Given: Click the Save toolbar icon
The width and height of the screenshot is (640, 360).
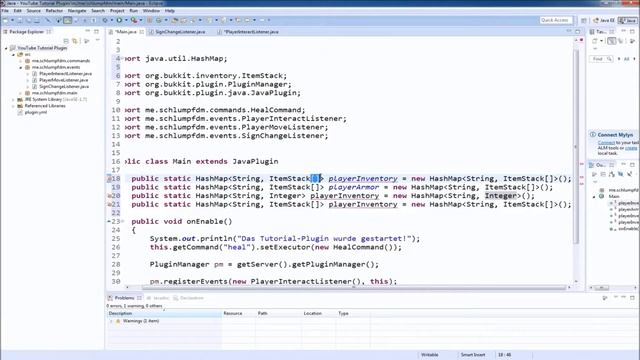Looking at the screenshot, I should [x=20, y=20].
